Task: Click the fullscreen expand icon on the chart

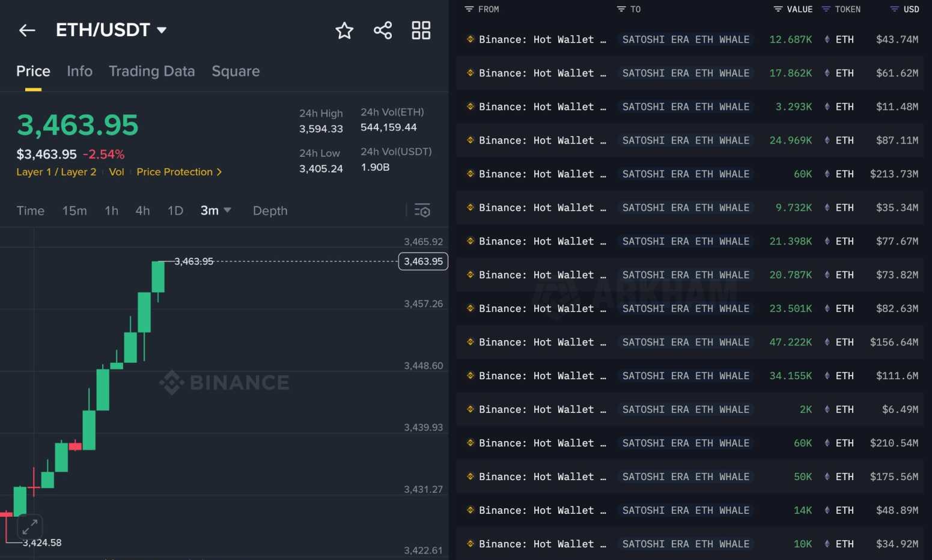Action: [30, 526]
